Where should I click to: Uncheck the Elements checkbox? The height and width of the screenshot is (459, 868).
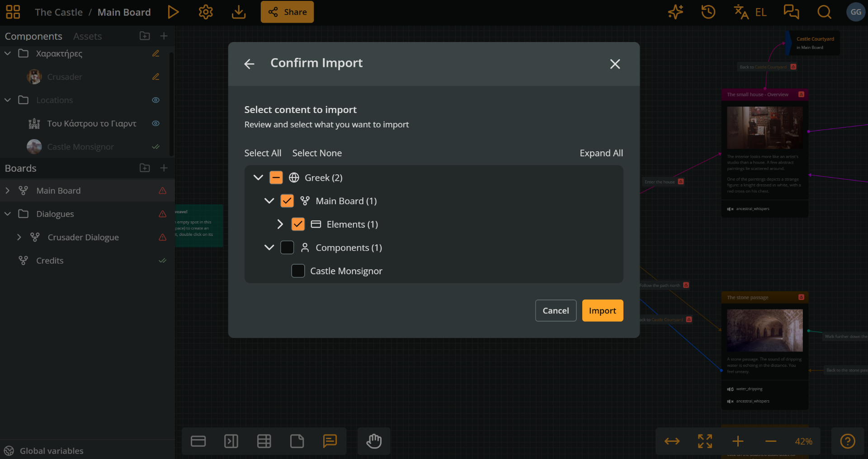point(298,225)
